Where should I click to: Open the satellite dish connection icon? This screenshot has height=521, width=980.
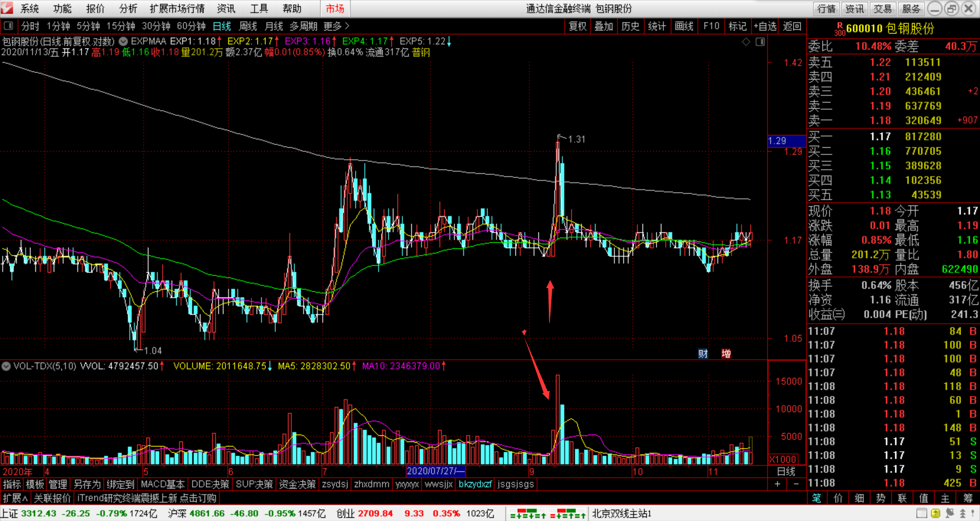949,513
